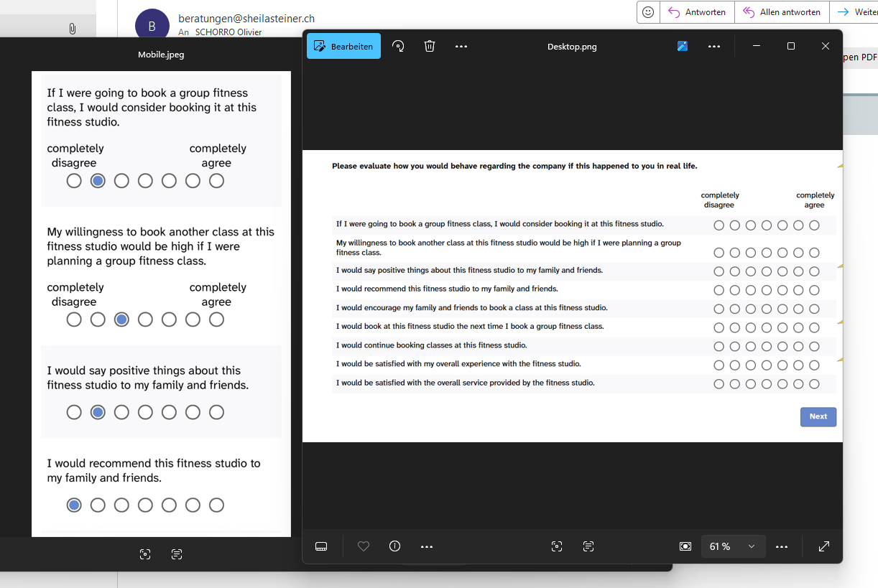Click the sender avatar circle labeled B
This screenshot has width=878, height=588.
coord(152,27)
